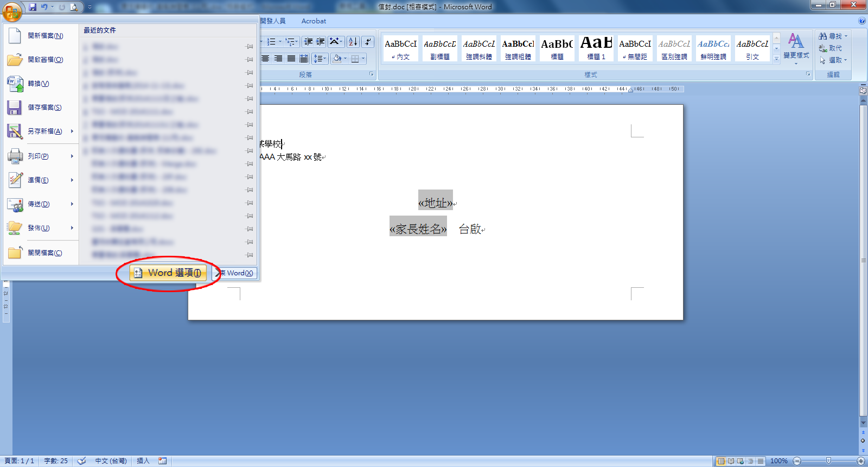
Task: Switch to Full Screen Reading view
Action: [731, 461]
